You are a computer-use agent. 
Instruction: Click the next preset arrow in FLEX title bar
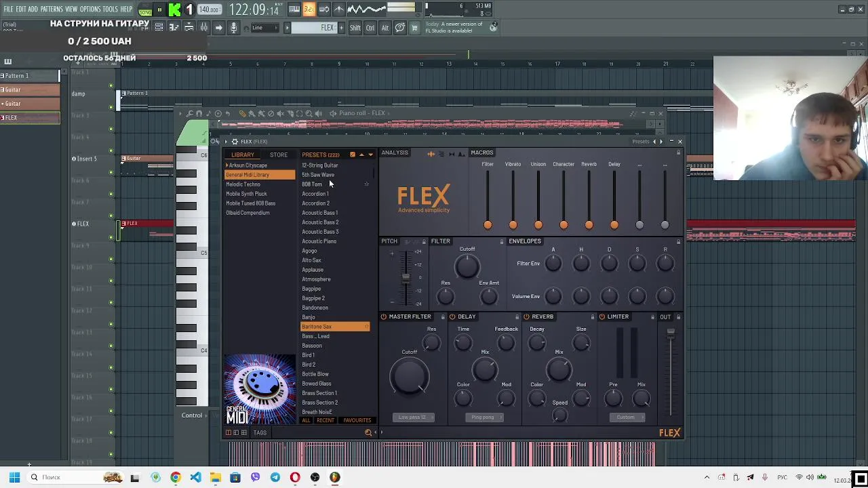(662, 142)
